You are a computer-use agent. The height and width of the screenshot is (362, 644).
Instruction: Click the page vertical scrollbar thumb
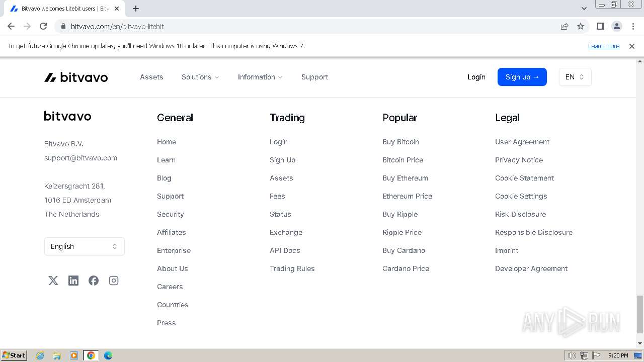(x=639, y=314)
